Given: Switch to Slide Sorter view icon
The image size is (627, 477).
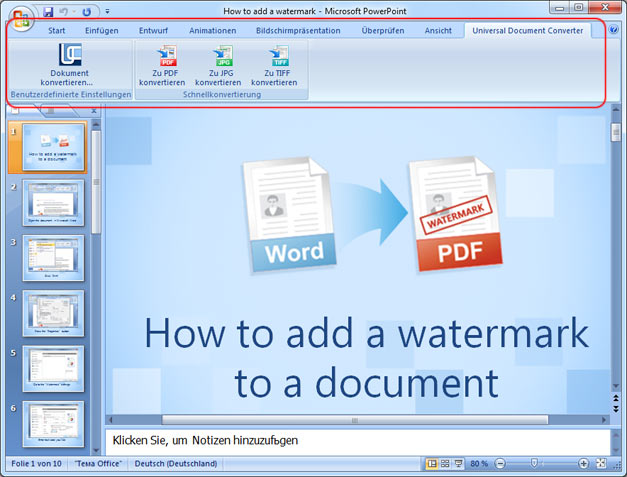Looking at the screenshot, I should point(445,464).
